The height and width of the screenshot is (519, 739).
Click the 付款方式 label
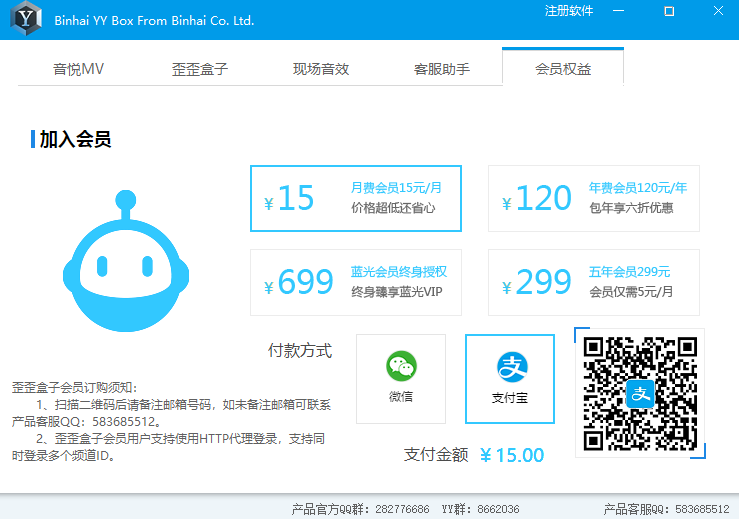[300, 350]
